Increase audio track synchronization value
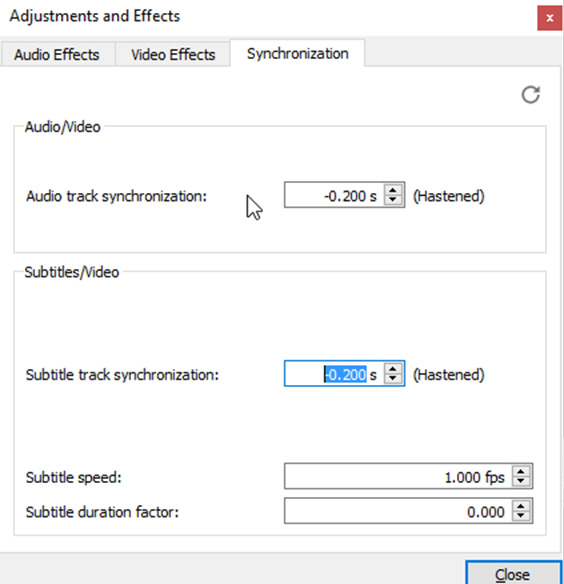 (393, 190)
